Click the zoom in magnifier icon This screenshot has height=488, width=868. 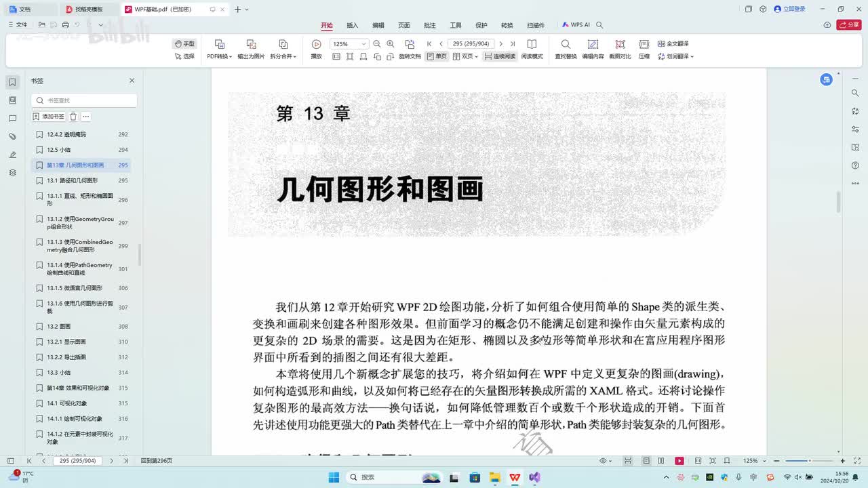click(x=390, y=44)
